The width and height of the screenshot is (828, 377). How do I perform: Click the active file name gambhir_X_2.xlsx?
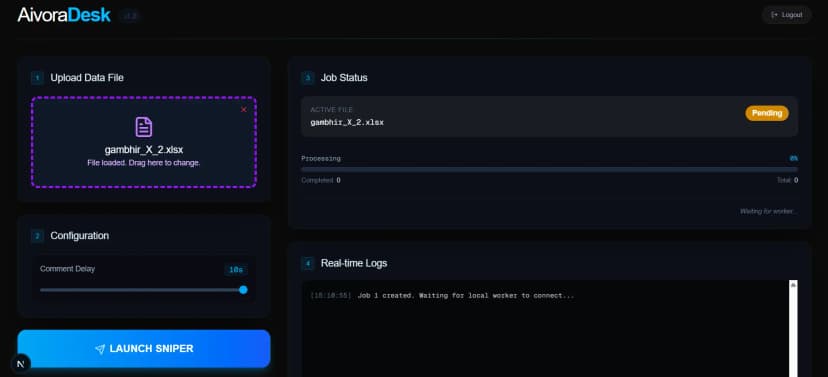347,122
